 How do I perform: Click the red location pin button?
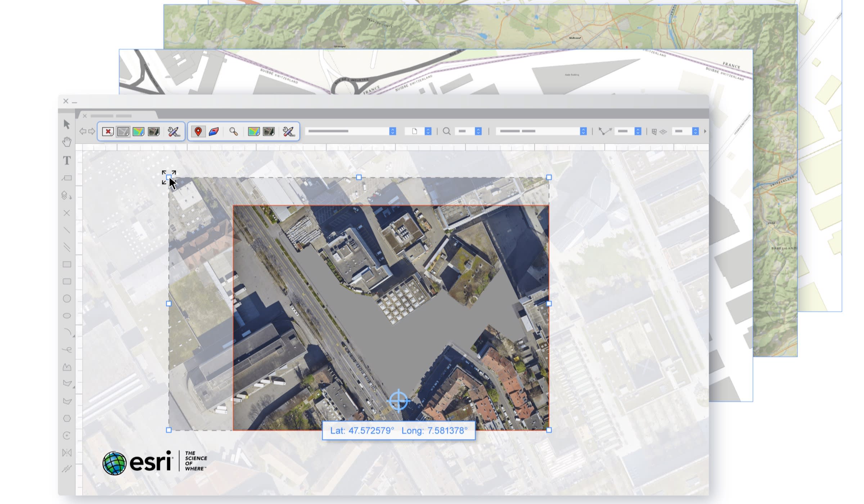click(x=198, y=131)
